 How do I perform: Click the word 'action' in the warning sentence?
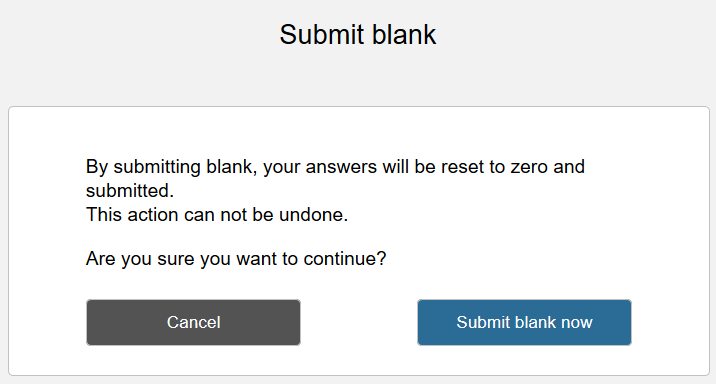pyautogui.click(x=153, y=215)
